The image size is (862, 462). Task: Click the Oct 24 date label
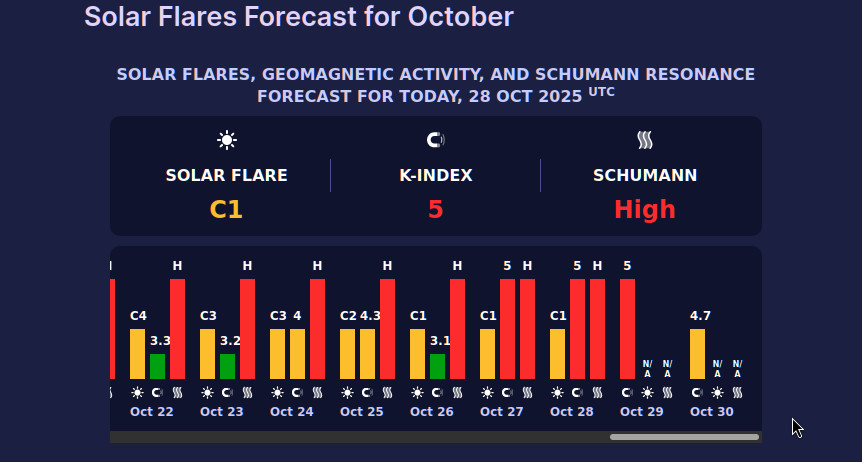(x=291, y=411)
